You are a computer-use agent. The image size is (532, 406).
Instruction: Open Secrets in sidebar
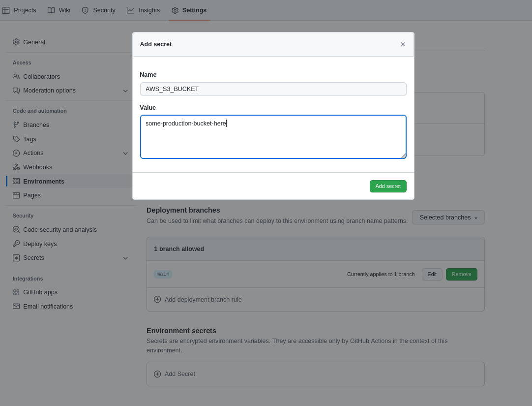click(x=33, y=258)
